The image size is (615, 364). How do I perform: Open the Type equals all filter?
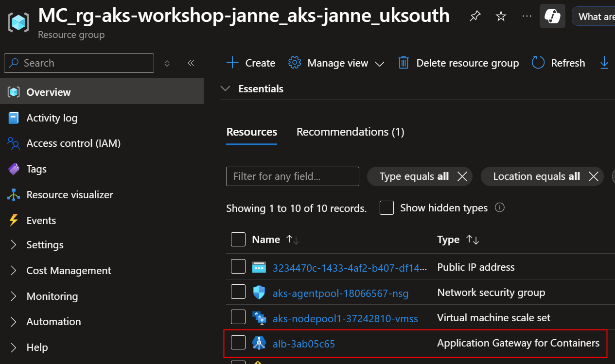[x=414, y=176]
